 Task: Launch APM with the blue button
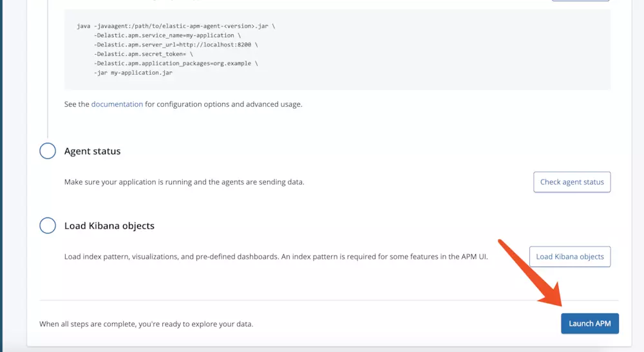coord(590,323)
